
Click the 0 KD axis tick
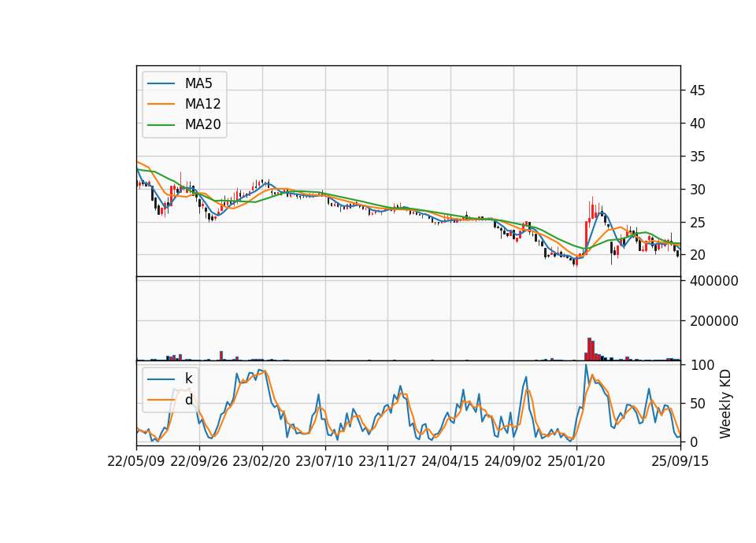tap(693, 441)
